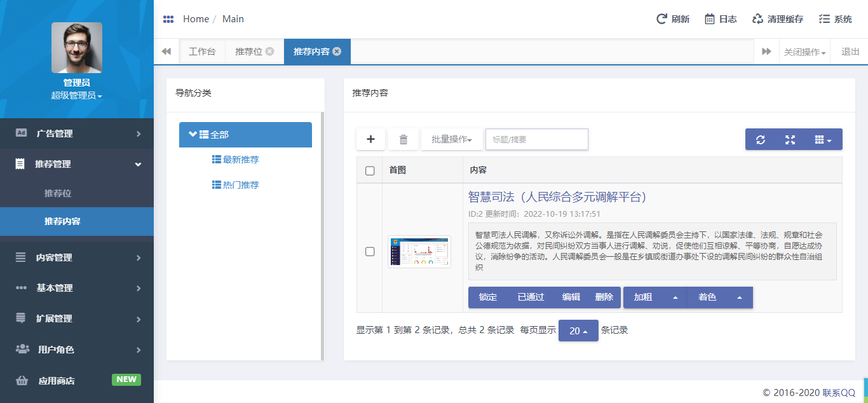Viewport: 868px width, 403px height.
Task: Click the circular refresh table icon
Action: point(761,139)
